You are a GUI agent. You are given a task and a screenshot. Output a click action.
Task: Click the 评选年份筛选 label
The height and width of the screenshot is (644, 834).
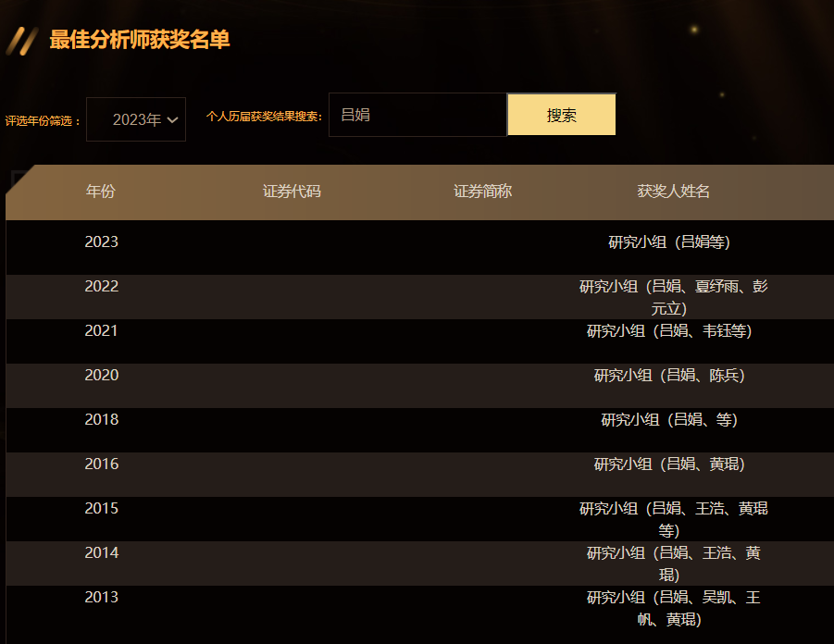pyautogui.click(x=42, y=120)
